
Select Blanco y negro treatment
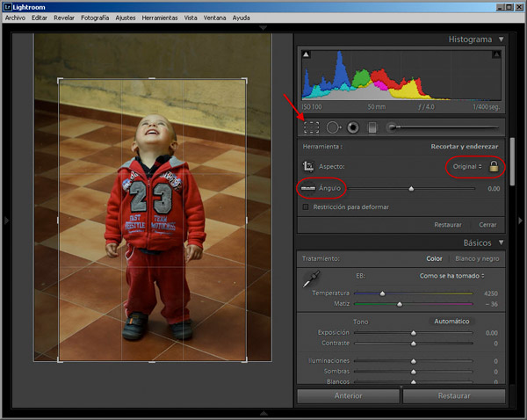pyautogui.click(x=477, y=258)
